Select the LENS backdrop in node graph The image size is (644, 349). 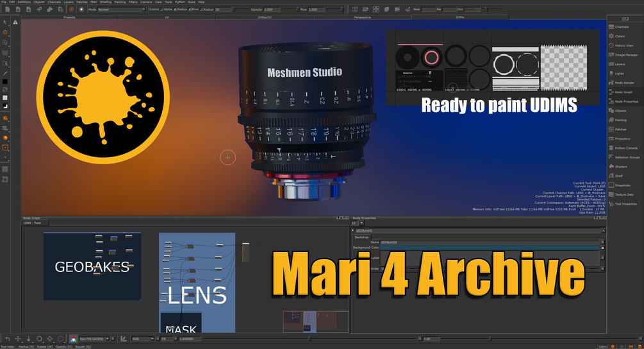(197, 284)
